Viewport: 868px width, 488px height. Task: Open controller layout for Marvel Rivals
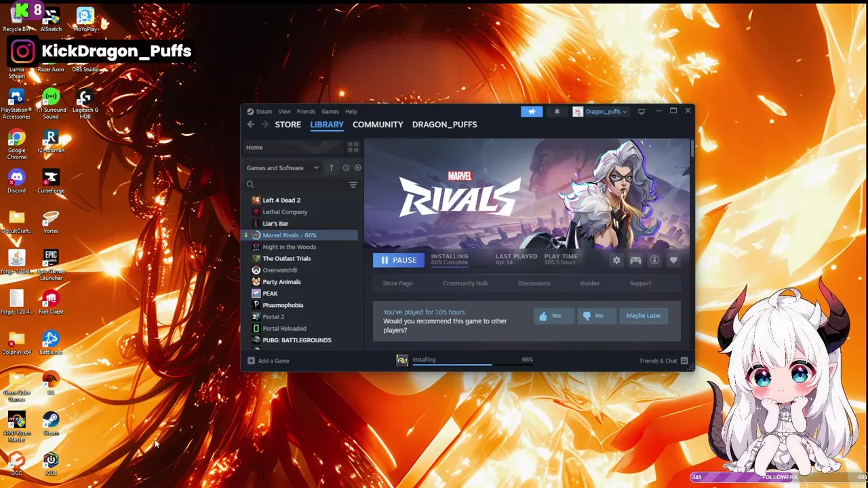click(x=635, y=260)
